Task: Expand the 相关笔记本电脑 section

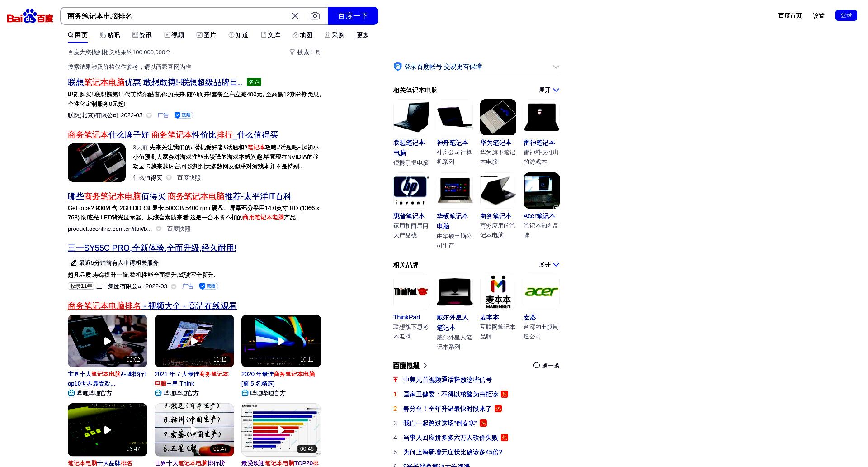Action: (549, 90)
